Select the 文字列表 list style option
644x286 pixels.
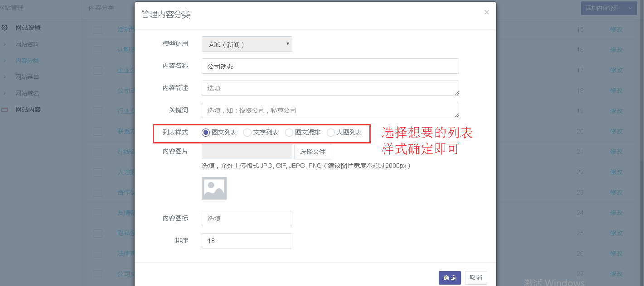[247, 133]
